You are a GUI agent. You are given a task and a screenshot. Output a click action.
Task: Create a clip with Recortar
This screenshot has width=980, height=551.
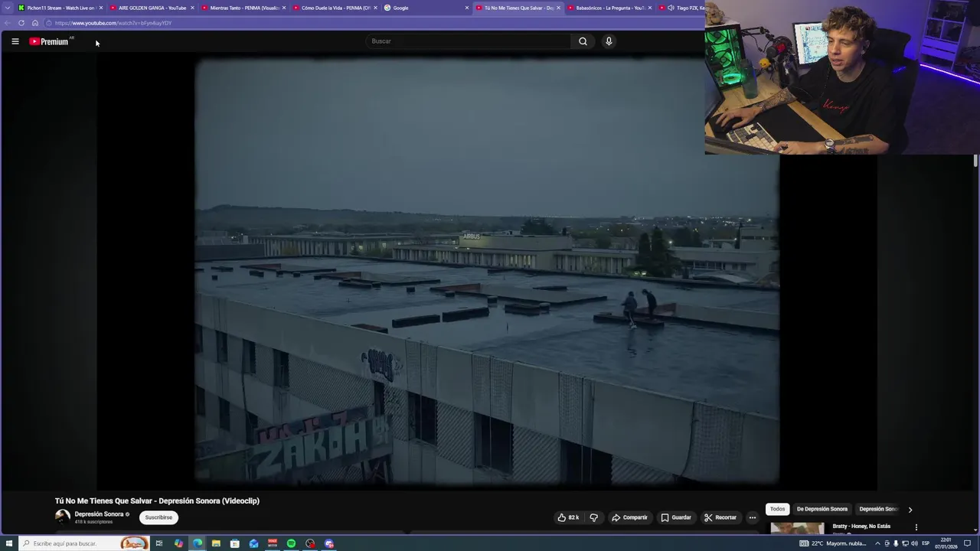[x=720, y=517]
